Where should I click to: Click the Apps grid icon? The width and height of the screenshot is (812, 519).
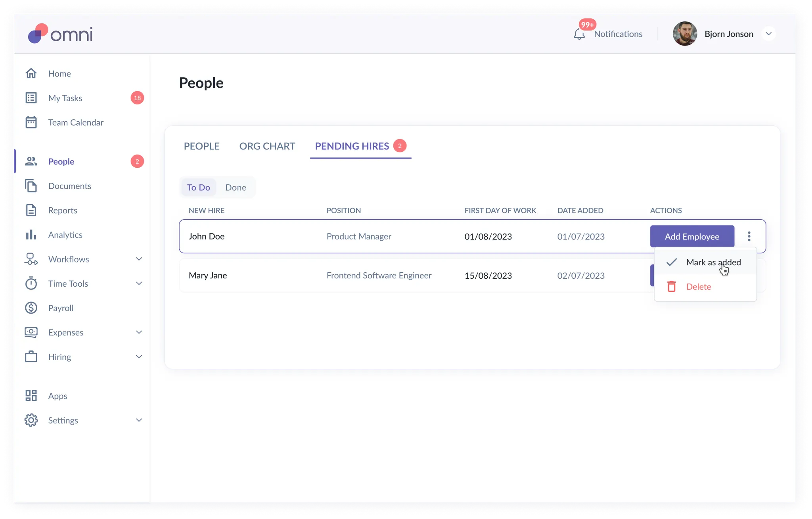[x=31, y=396]
